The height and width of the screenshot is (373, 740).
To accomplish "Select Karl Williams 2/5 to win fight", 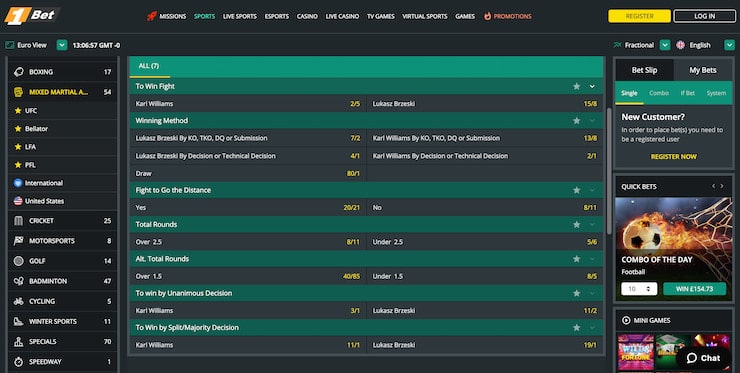I will tap(248, 103).
